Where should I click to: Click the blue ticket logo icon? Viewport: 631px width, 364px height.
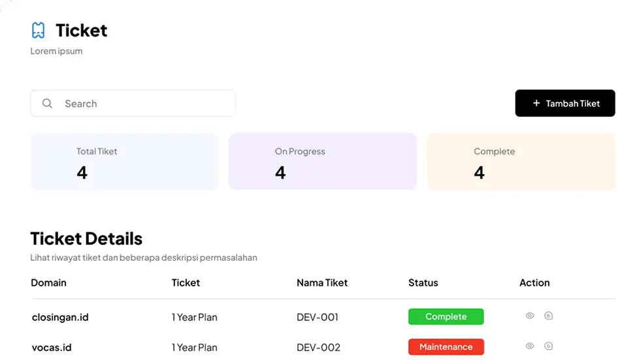coord(39,30)
